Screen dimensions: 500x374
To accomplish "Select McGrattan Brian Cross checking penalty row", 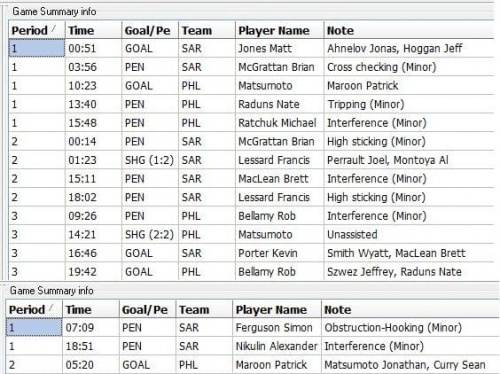I will pyautogui.click(x=251, y=67).
